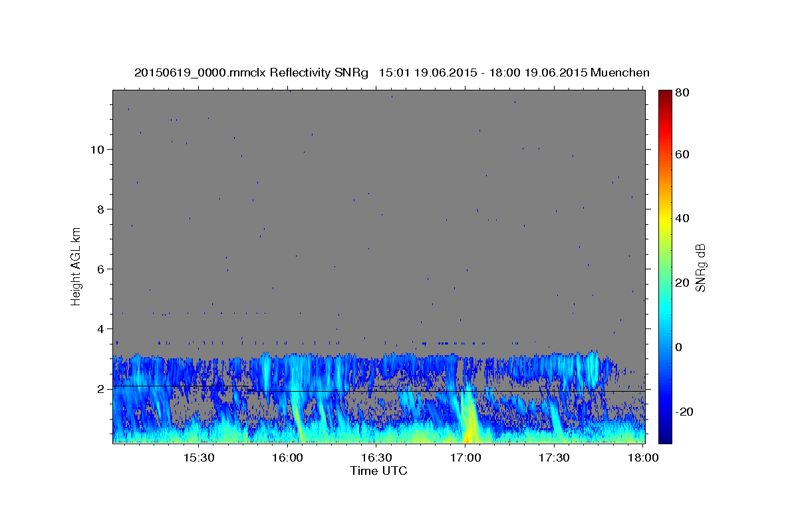Click the height axis label 4
The image size is (798, 532).
(x=101, y=329)
